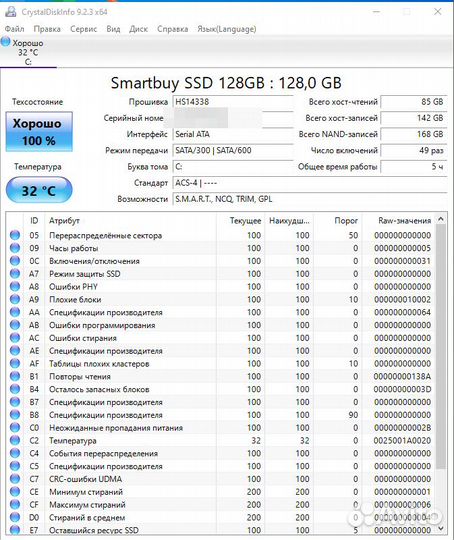Open the Справка menu
The height and width of the screenshot is (540, 454).
(x=172, y=29)
